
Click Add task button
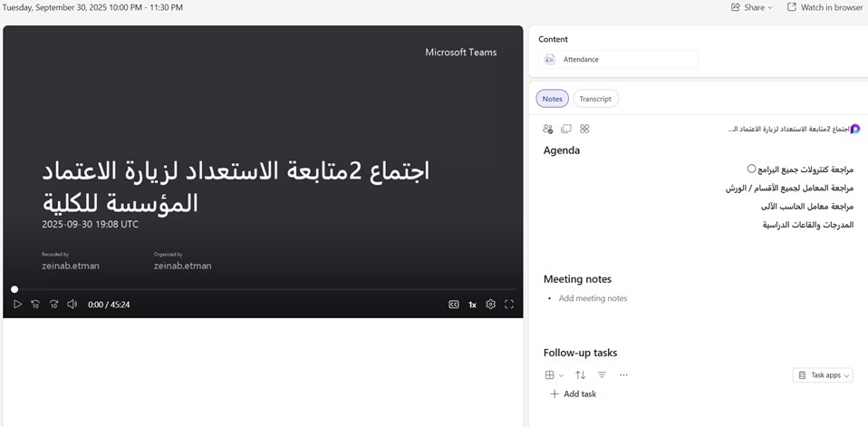tap(574, 394)
